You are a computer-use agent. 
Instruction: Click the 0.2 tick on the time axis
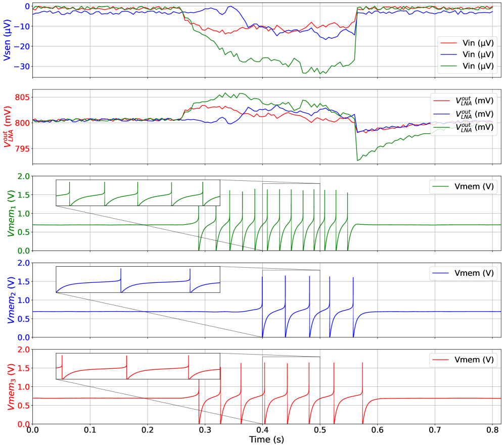[148, 430]
